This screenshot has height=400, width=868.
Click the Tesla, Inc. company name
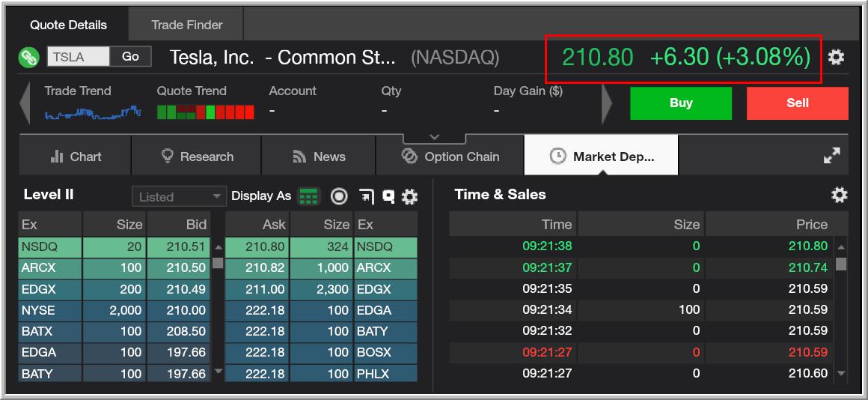coord(212,57)
